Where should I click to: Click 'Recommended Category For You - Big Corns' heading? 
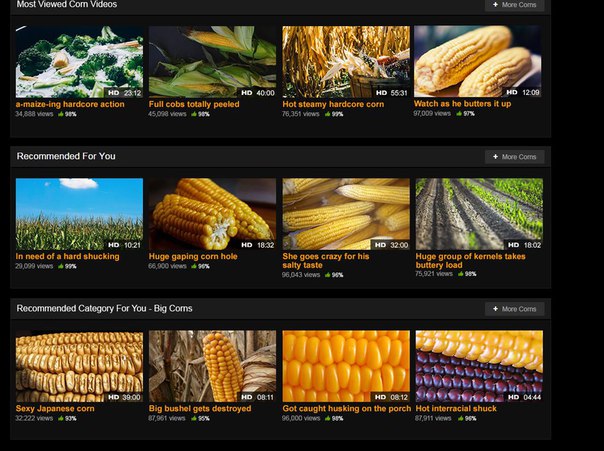coord(104,308)
